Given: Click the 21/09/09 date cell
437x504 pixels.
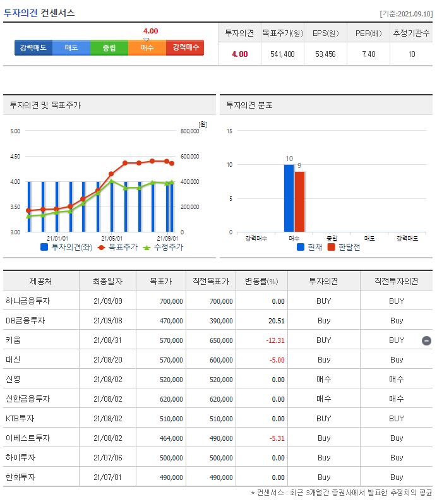Looking at the screenshot, I should pos(107,301).
